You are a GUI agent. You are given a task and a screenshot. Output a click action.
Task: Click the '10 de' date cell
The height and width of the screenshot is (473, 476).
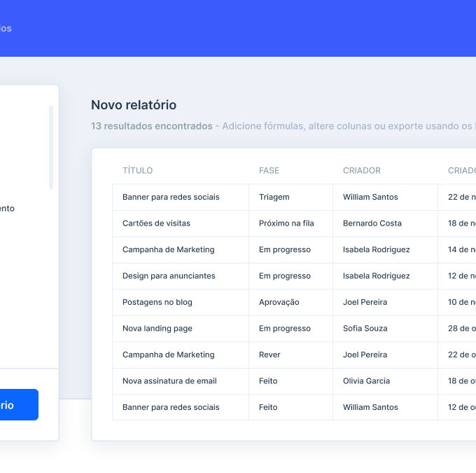[x=457, y=302]
